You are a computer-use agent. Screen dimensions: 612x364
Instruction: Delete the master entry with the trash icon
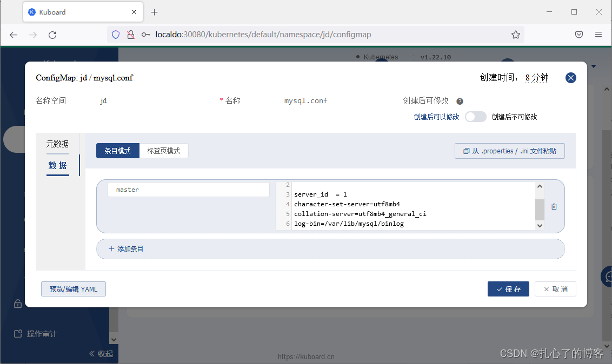554,206
